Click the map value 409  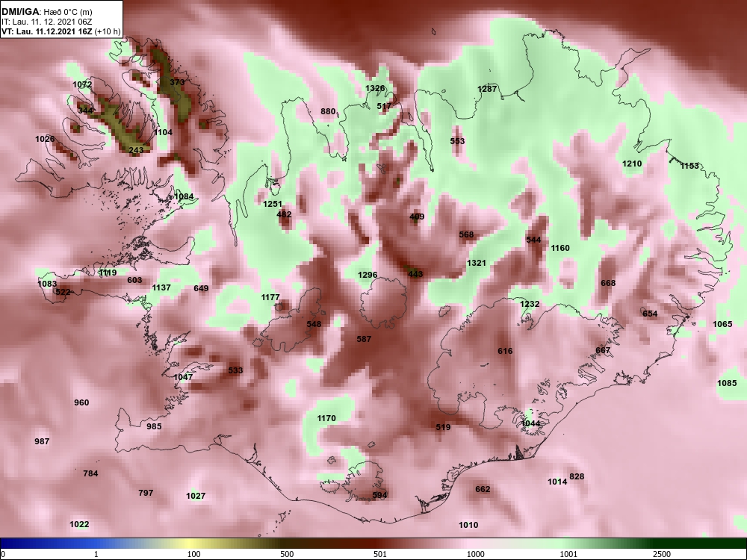[x=417, y=217]
